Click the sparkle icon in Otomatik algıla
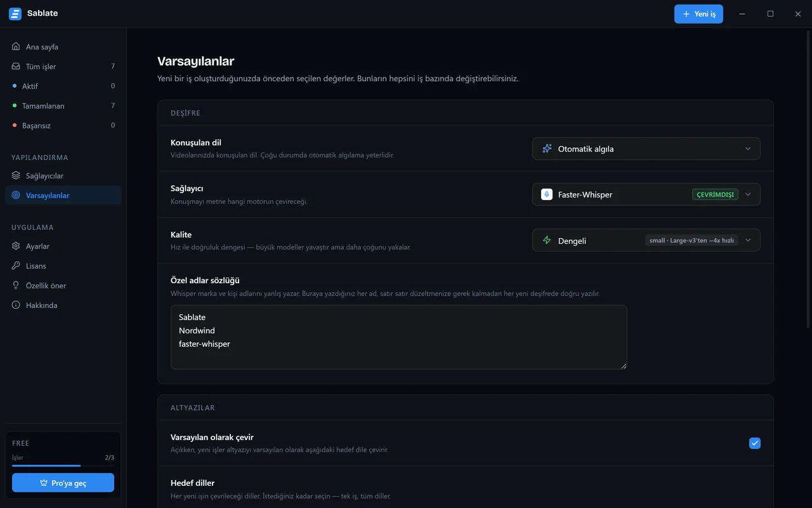Screen dimensions: 812x508 point(547,149)
